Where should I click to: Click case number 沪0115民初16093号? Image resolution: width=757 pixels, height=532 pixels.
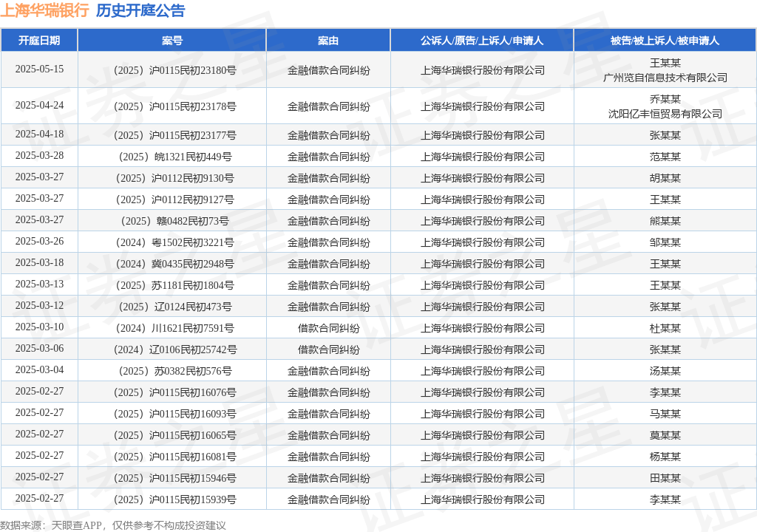(174, 414)
